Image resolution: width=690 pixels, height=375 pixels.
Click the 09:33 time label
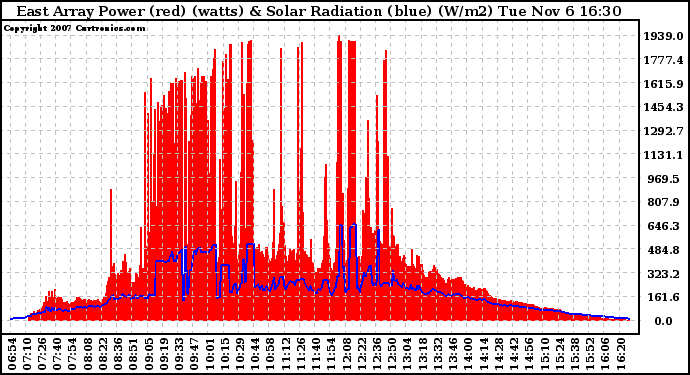coord(179,354)
